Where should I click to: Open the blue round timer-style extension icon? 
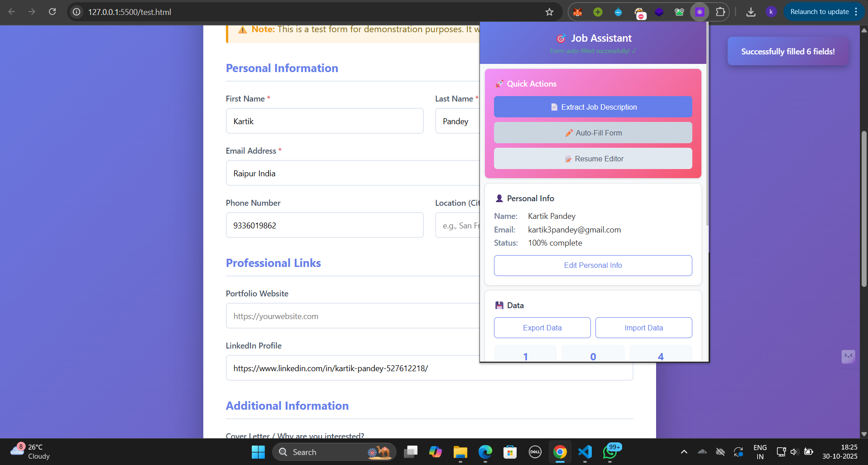618,12
